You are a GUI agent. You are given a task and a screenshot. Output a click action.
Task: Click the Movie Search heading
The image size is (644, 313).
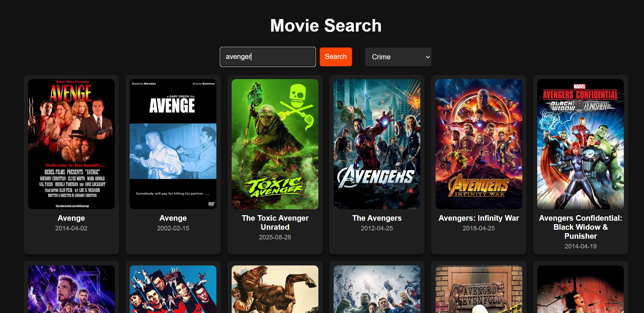pos(326,26)
